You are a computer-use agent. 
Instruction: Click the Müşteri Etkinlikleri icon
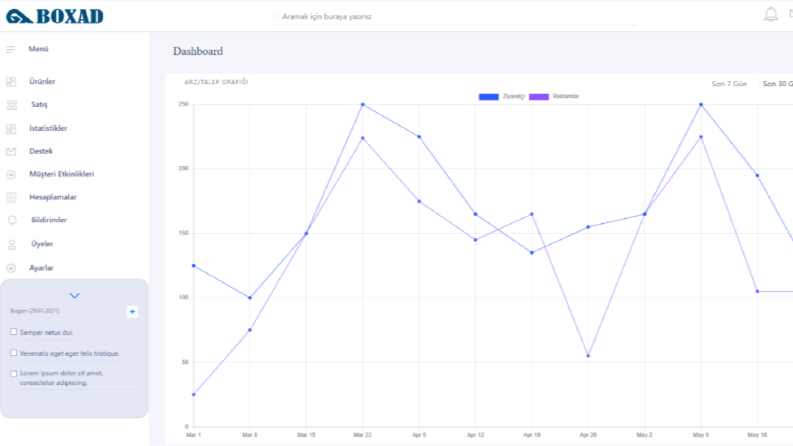click(x=11, y=174)
